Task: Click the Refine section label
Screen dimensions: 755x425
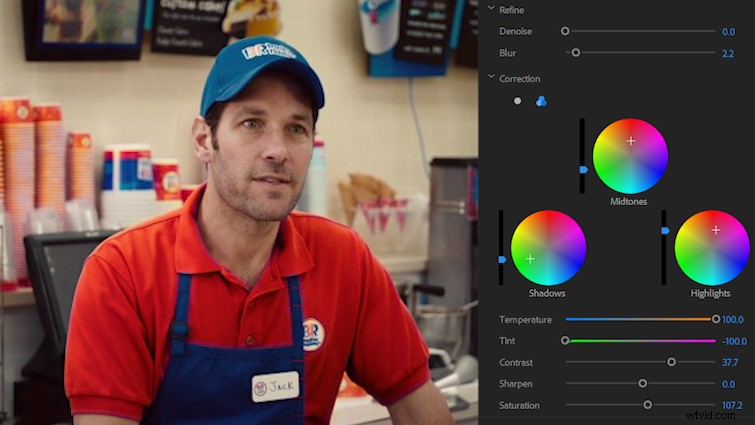Action: click(x=511, y=10)
